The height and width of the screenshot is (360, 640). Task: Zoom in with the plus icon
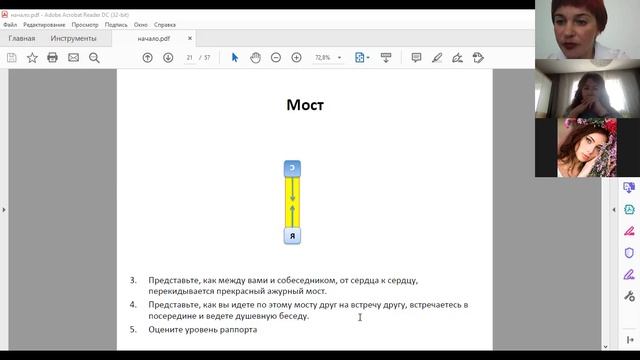pyautogui.click(x=296, y=58)
